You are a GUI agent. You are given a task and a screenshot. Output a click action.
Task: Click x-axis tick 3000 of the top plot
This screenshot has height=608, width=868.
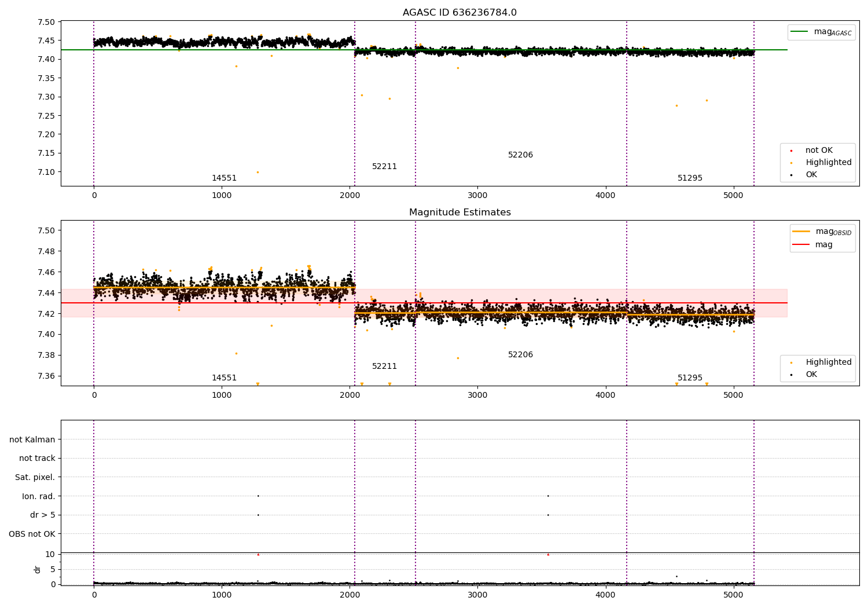click(477, 196)
